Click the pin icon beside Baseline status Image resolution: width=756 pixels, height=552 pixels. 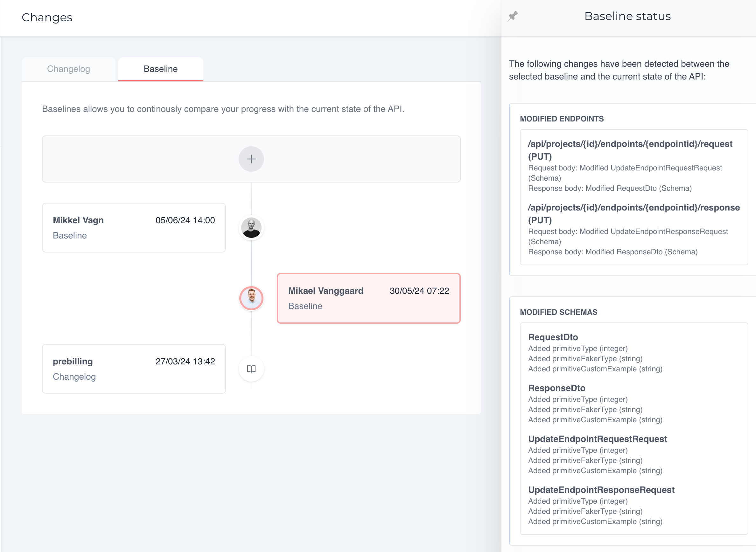click(513, 16)
